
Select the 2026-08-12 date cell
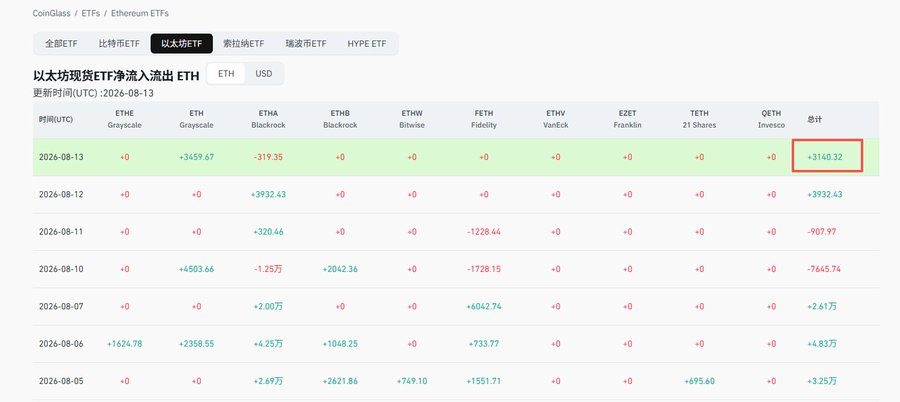pos(61,194)
